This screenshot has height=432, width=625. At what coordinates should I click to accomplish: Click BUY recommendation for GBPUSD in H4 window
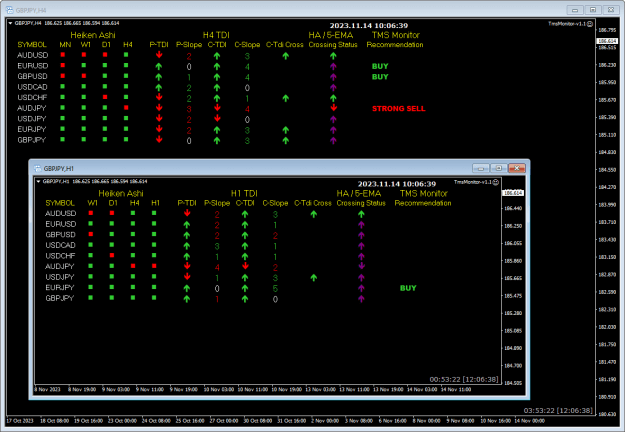tap(380, 77)
